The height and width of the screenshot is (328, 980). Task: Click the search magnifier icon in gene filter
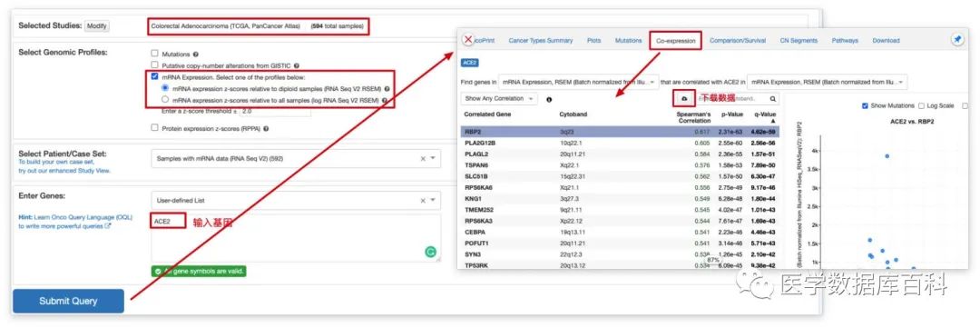773,99
